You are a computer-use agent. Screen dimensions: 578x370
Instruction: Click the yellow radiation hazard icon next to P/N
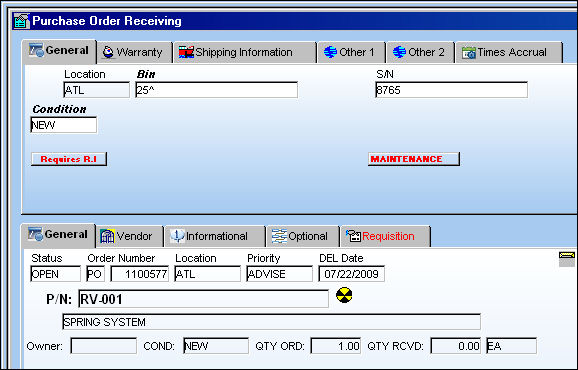344,295
